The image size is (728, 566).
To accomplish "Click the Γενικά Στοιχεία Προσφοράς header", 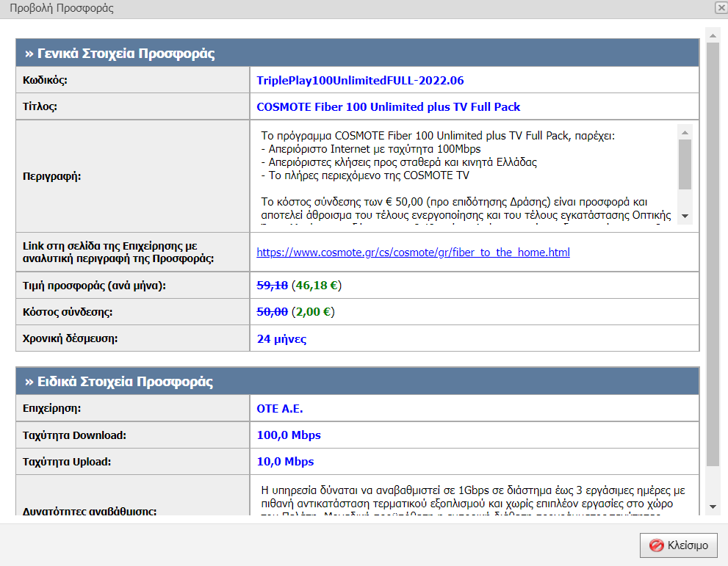I will pos(358,53).
